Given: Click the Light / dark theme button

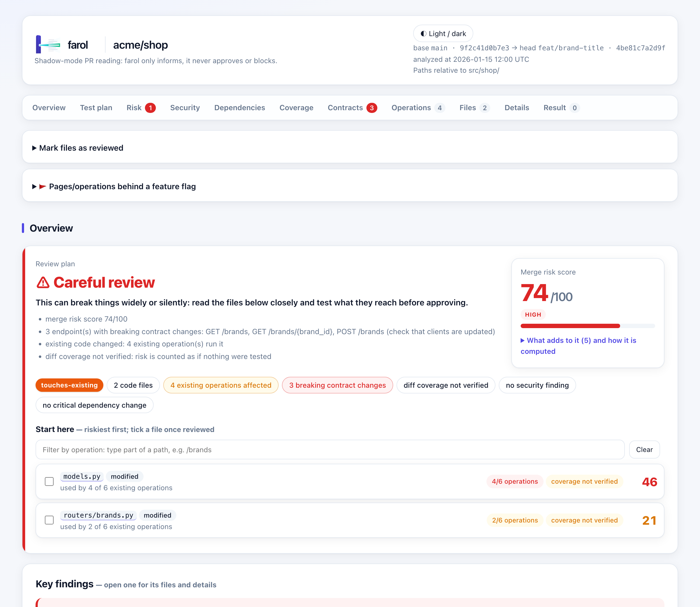Looking at the screenshot, I should (443, 34).
